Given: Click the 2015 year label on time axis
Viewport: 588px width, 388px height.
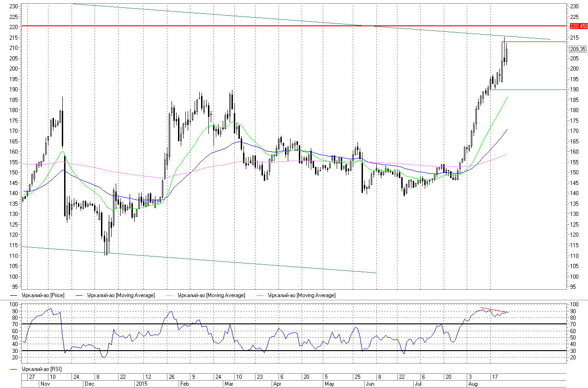Looking at the screenshot, I should coord(141,384).
